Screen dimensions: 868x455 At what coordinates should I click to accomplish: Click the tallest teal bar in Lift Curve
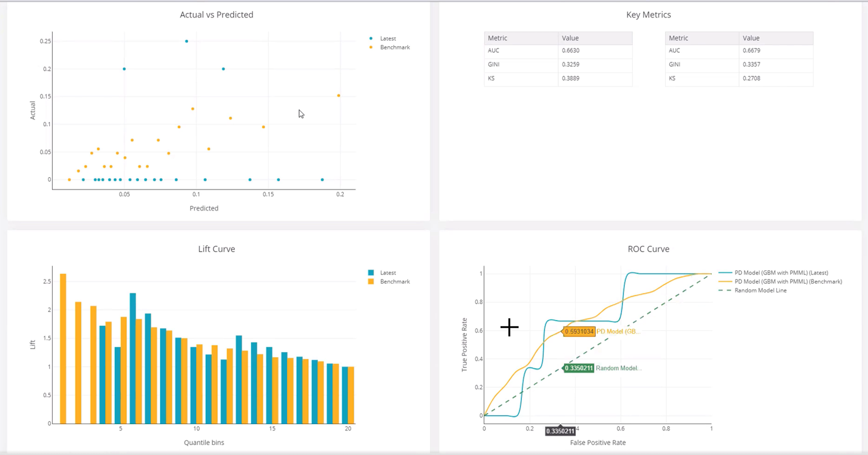[133, 358]
